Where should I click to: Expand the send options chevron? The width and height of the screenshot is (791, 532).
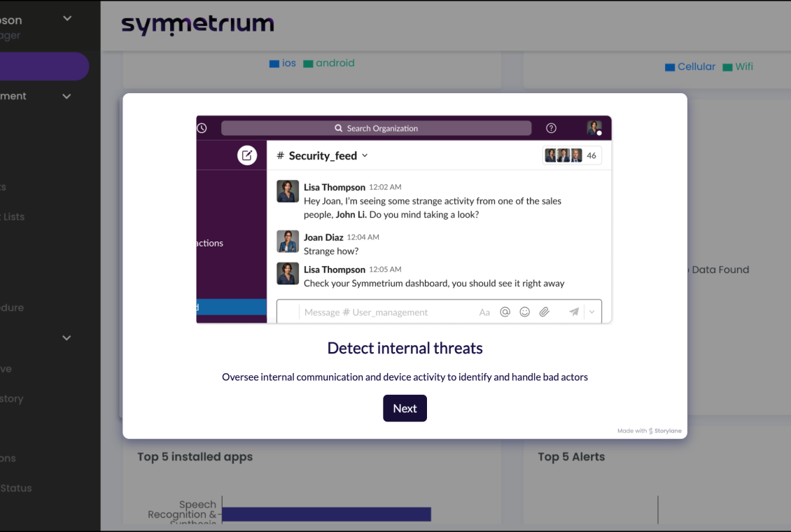[x=591, y=311]
